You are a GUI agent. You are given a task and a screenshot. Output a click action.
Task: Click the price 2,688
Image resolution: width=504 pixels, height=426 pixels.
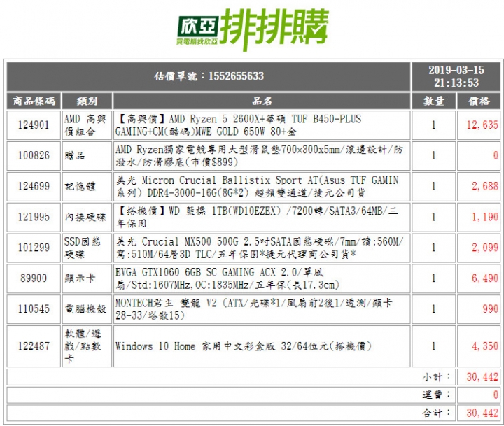[484, 186]
